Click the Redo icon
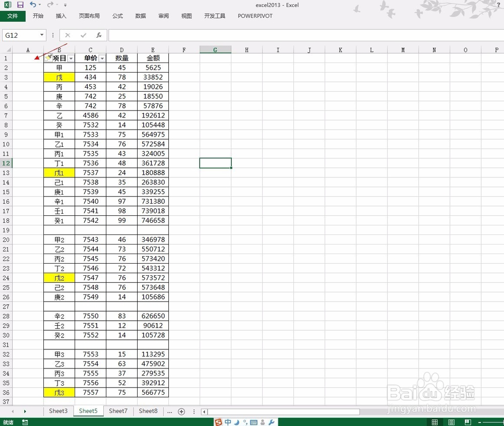504x426 pixels. pyautogui.click(x=50, y=5)
